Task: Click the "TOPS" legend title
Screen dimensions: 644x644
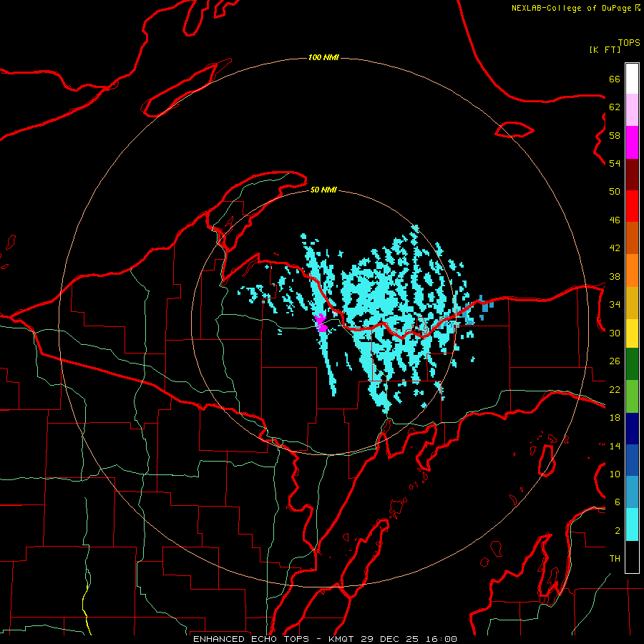Action: click(629, 43)
